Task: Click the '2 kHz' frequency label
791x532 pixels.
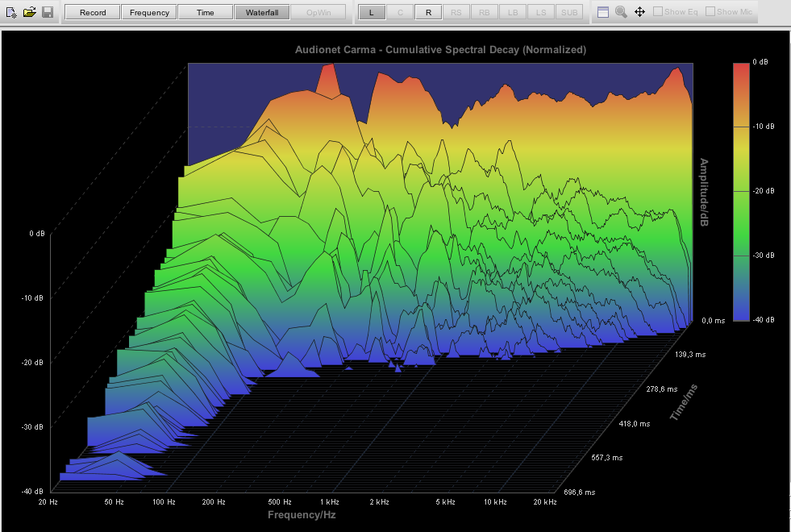Action: point(379,501)
